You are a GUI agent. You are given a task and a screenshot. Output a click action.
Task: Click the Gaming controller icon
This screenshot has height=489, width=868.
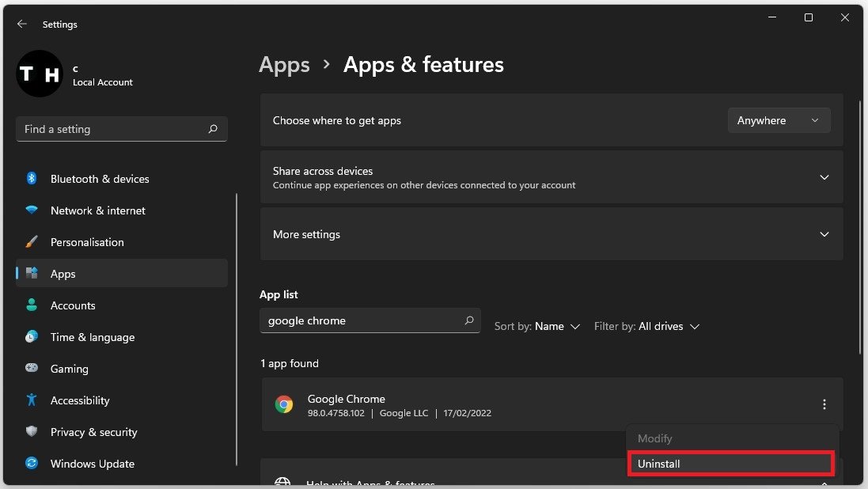[x=32, y=369]
